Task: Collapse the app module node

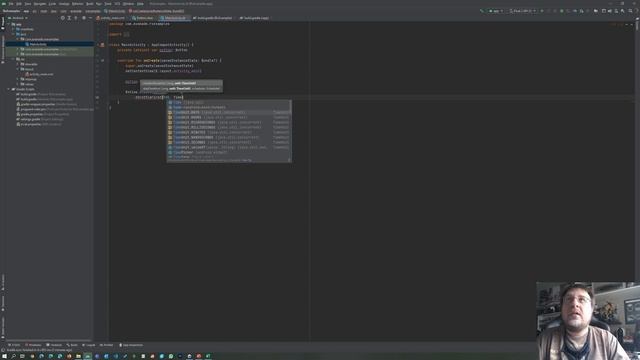Action: (x=9, y=24)
